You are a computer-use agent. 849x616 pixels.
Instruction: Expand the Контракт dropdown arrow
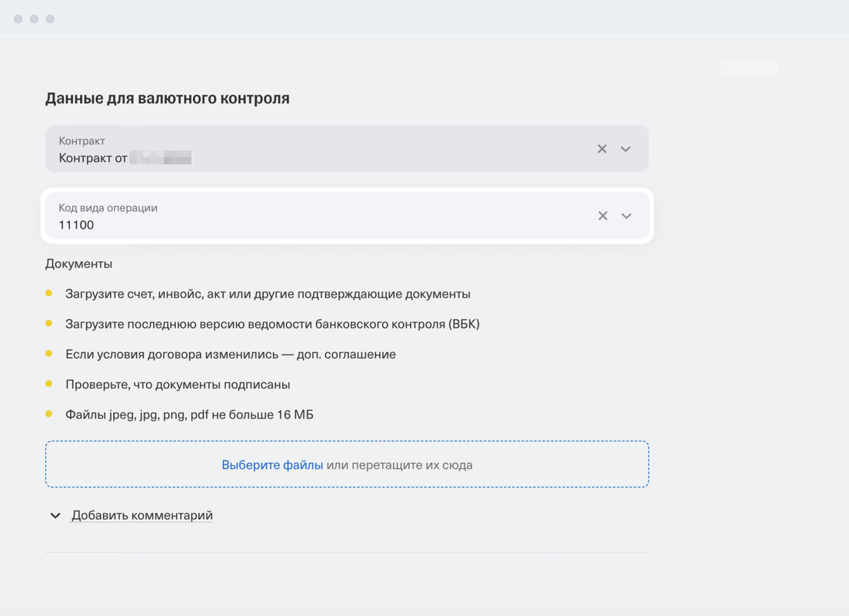click(x=626, y=149)
